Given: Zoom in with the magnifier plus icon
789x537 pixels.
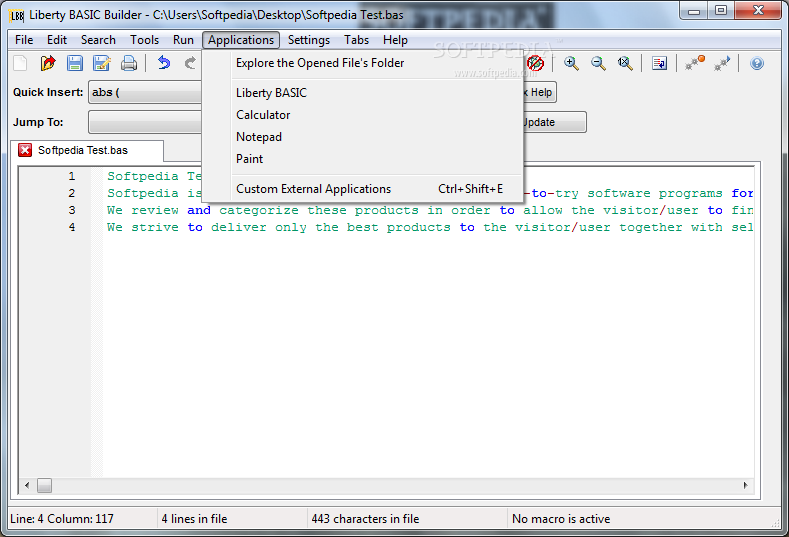Looking at the screenshot, I should (571, 63).
